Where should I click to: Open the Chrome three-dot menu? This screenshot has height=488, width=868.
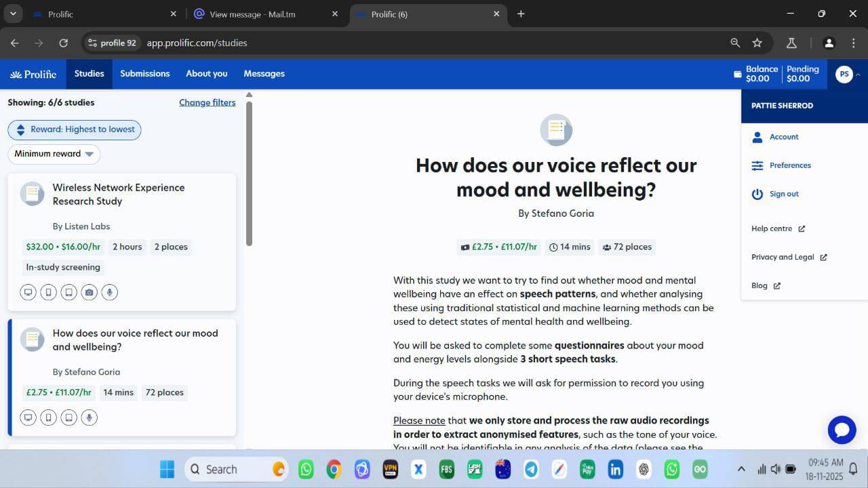pyautogui.click(x=853, y=43)
